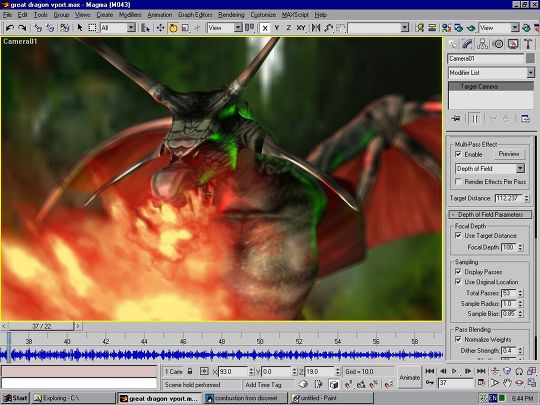Open the selection filter All dropdown
Viewport: 540px width, 405px height.
click(131, 28)
